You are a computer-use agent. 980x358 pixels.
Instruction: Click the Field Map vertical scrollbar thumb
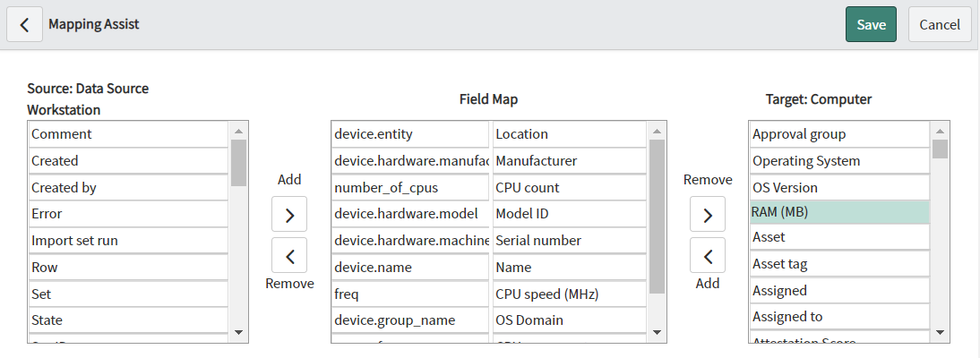(657, 217)
